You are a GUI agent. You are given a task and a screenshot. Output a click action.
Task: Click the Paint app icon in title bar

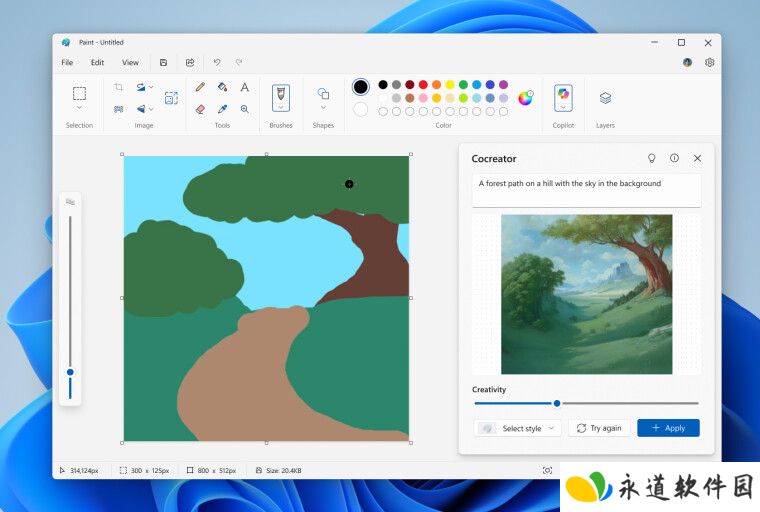click(66, 42)
